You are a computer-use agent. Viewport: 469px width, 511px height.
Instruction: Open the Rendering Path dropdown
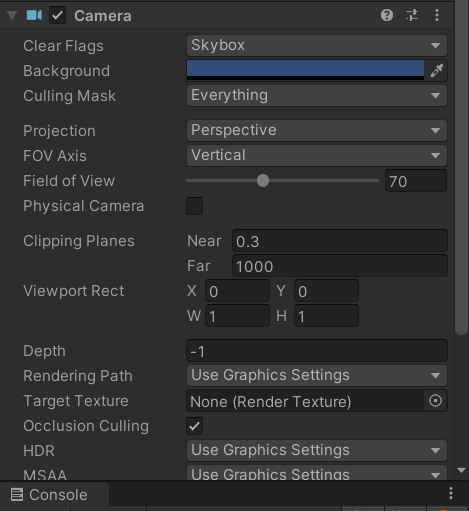317,375
